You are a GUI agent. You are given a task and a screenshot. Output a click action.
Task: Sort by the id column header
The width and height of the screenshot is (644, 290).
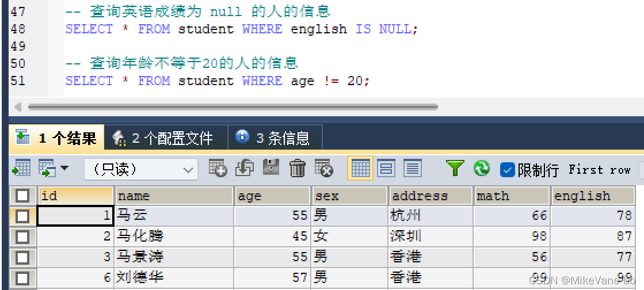tap(75, 196)
